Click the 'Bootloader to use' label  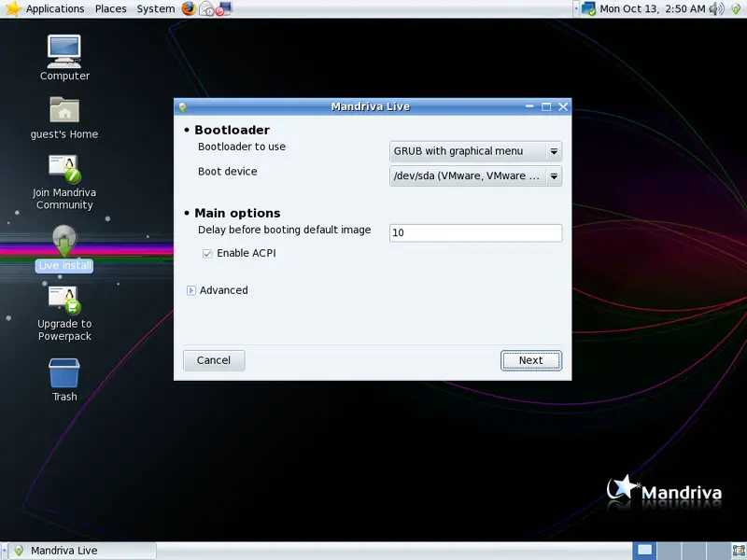click(x=242, y=147)
